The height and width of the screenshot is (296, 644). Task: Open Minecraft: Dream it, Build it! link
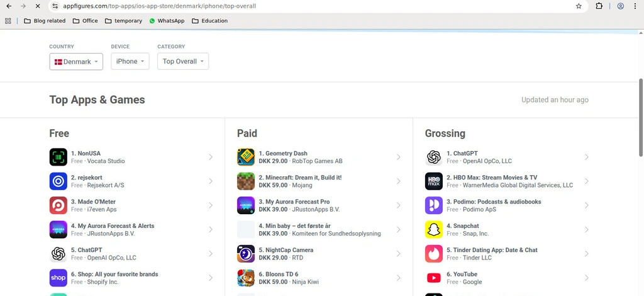coord(300,178)
